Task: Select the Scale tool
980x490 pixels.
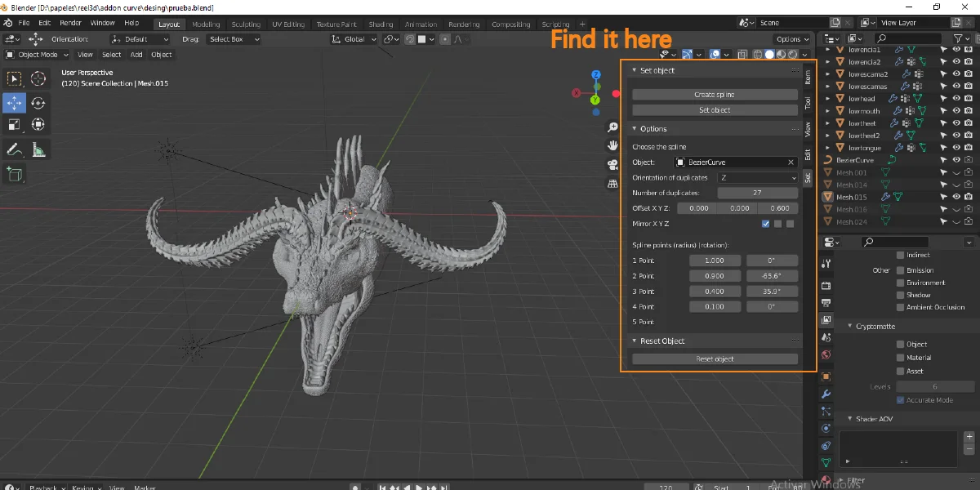Action: 14,124
